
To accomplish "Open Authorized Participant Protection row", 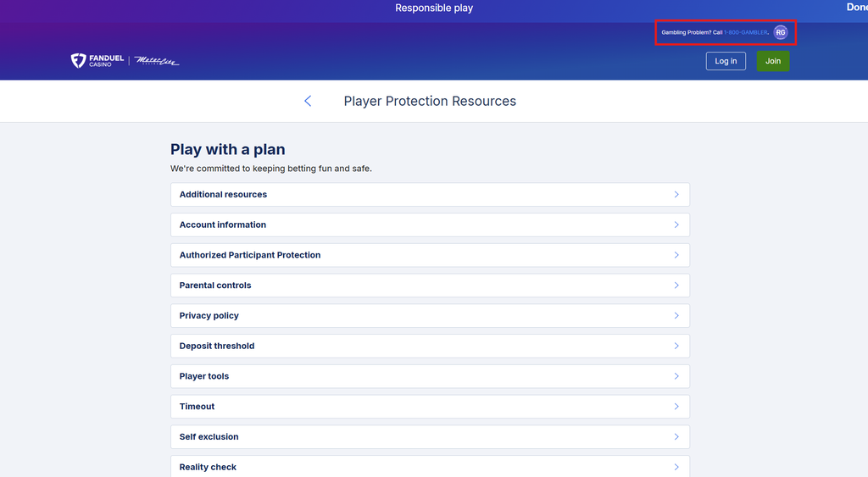I will 430,255.
